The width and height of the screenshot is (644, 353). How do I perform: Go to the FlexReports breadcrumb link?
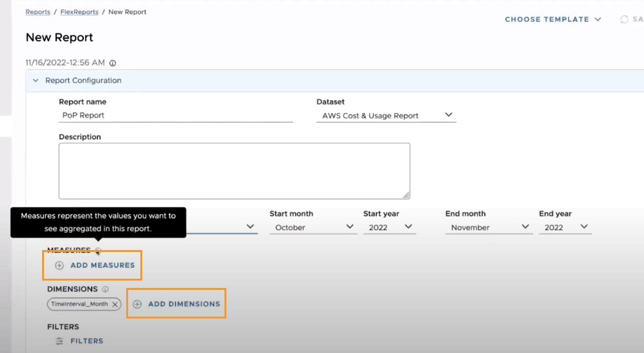pyautogui.click(x=79, y=12)
